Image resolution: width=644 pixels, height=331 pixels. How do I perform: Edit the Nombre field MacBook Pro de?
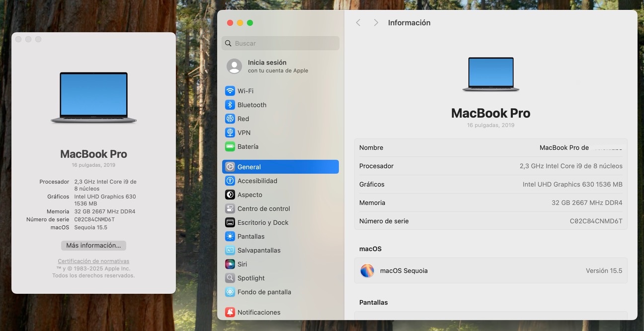[x=581, y=147]
